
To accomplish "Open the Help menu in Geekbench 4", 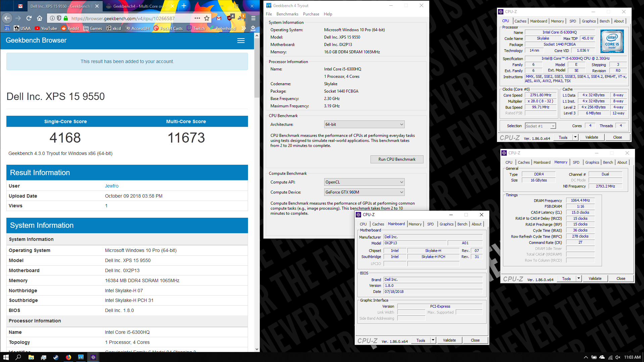I will 328,14.
